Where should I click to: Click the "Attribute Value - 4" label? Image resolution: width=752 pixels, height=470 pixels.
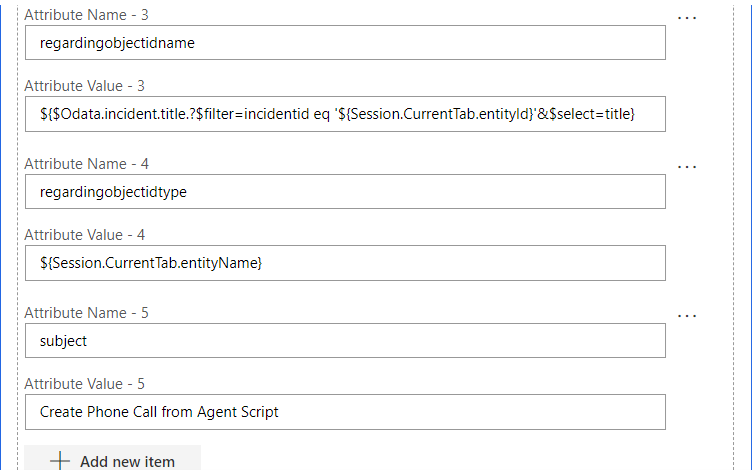[86, 235]
